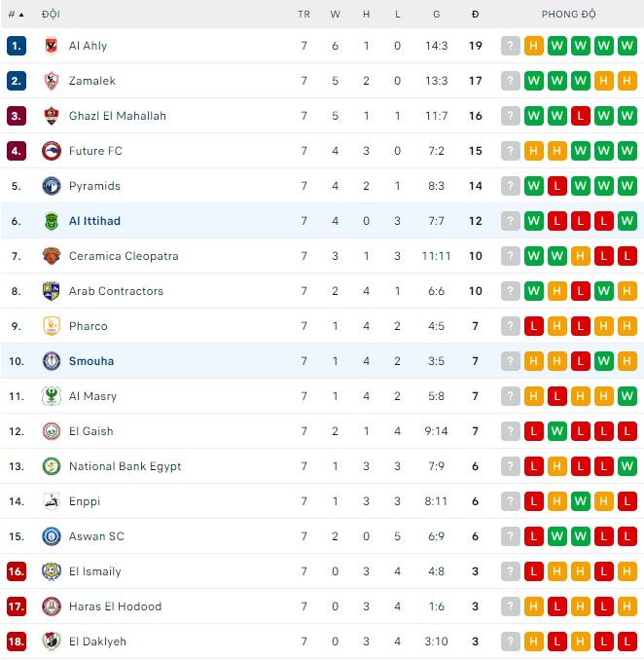Open the Smouha team page link
The width and height of the screenshot is (644, 660).
coord(91,361)
